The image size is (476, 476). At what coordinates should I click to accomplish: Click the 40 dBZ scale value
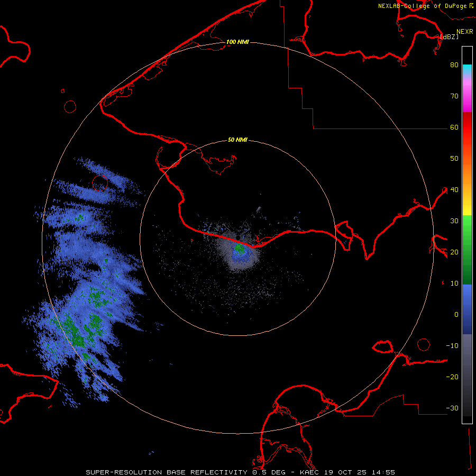click(454, 190)
